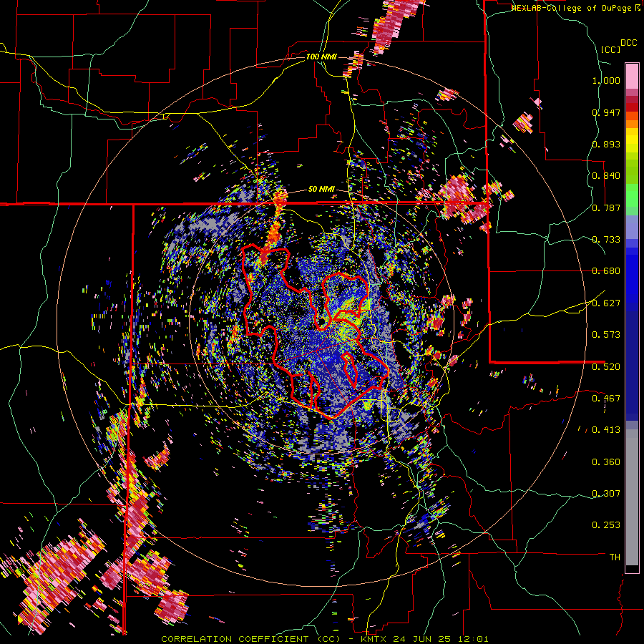Click the KMTX station identifier in the caption
Image resolution: width=644 pixels, height=644 pixels.
pos(375,639)
